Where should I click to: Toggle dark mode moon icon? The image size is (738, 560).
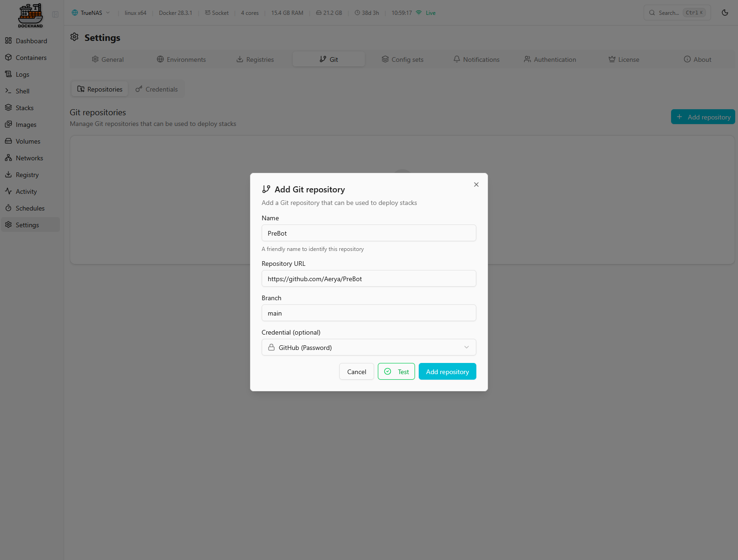tap(725, 13)
